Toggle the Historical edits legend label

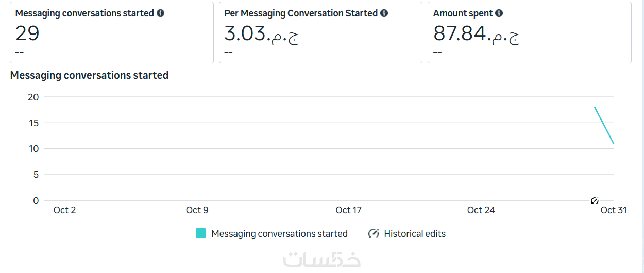(415, 234)
